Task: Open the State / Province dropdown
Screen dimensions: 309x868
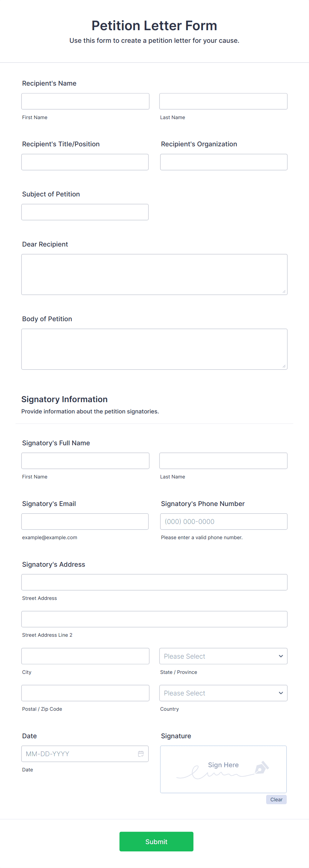Action: pos(223,656)
